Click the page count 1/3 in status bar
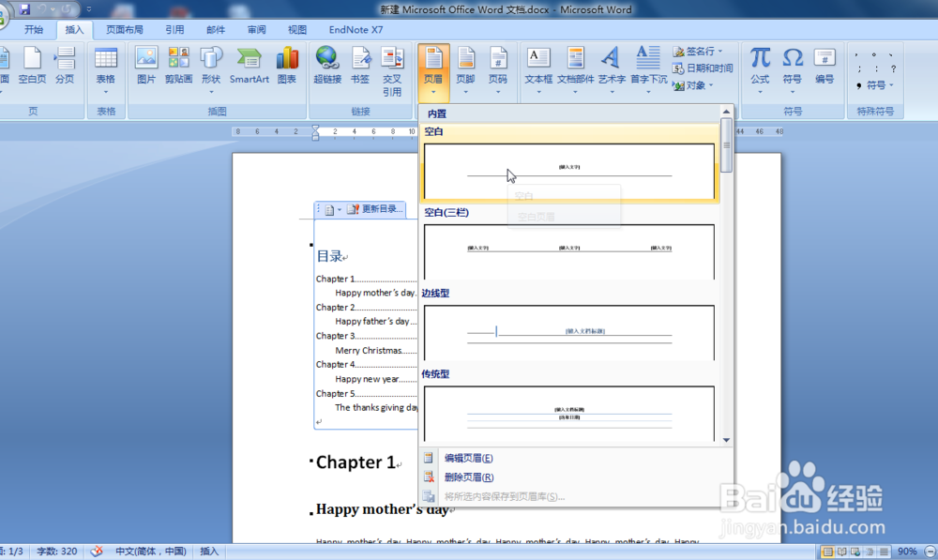 click(12, 551)
